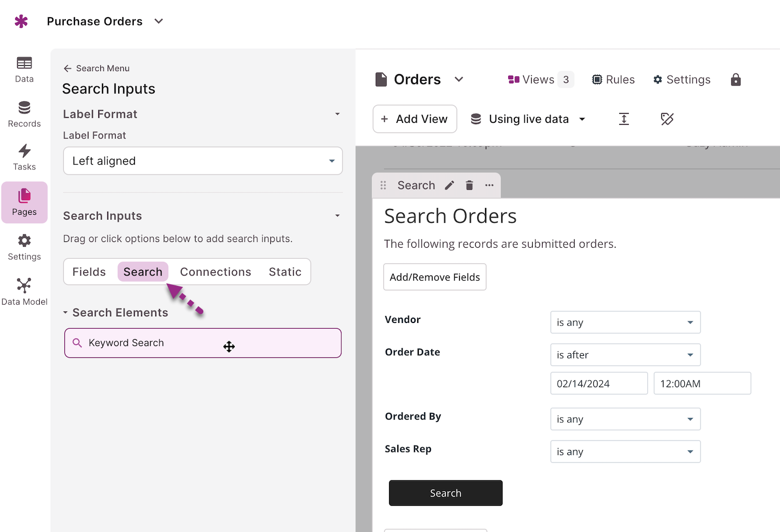Collapse the Search Elements section
780x532 pixels.
point(66,313)
